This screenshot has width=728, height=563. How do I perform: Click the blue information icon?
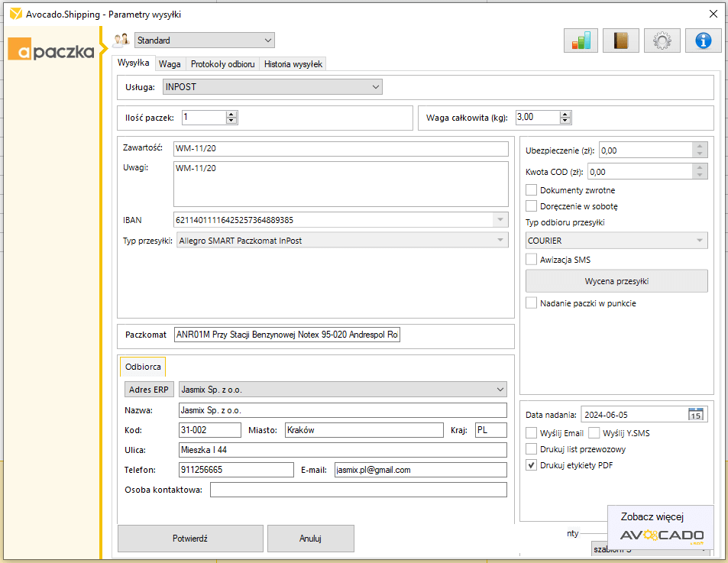703,40
